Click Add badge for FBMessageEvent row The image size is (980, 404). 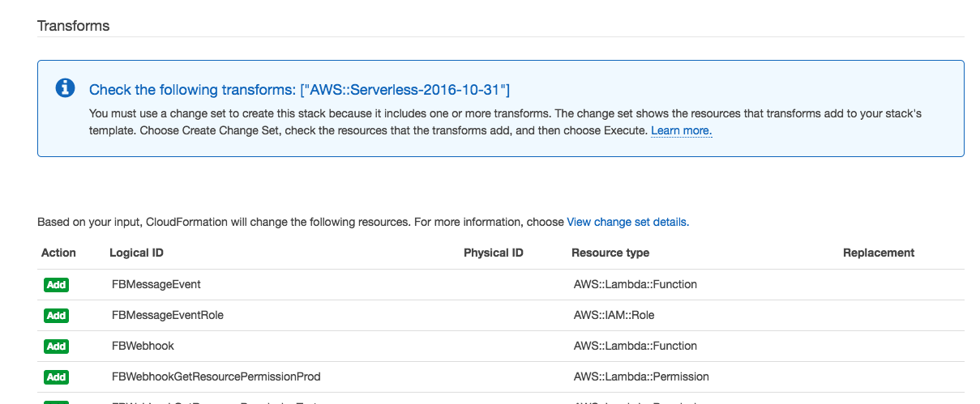[x=56, y=285]
